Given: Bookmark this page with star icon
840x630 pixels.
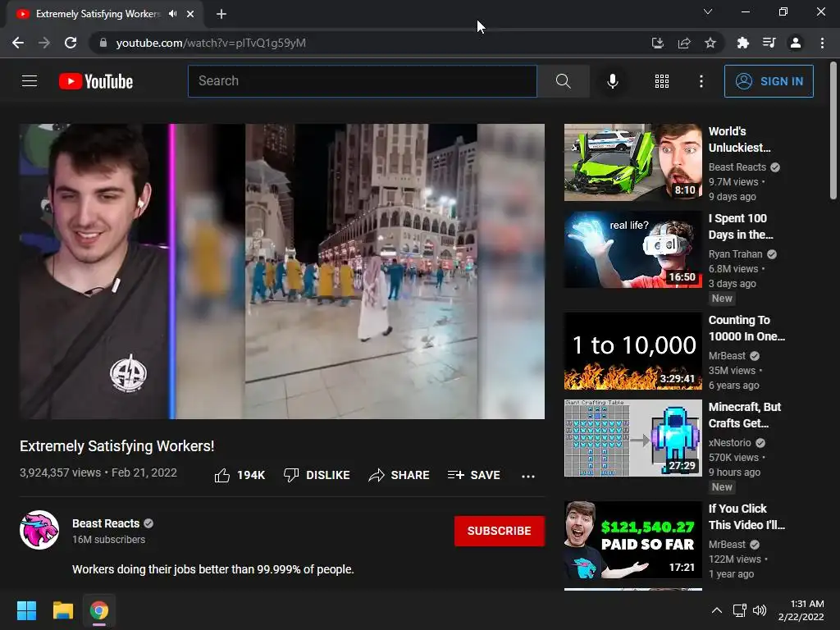Looking at the screenshot, I should coord(710,43).
